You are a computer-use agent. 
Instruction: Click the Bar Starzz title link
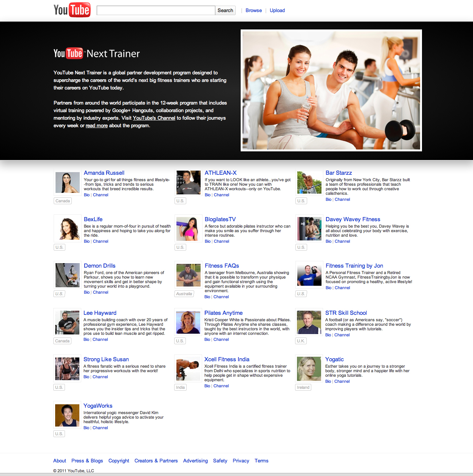pyautogui.click(x=339, y=173)
